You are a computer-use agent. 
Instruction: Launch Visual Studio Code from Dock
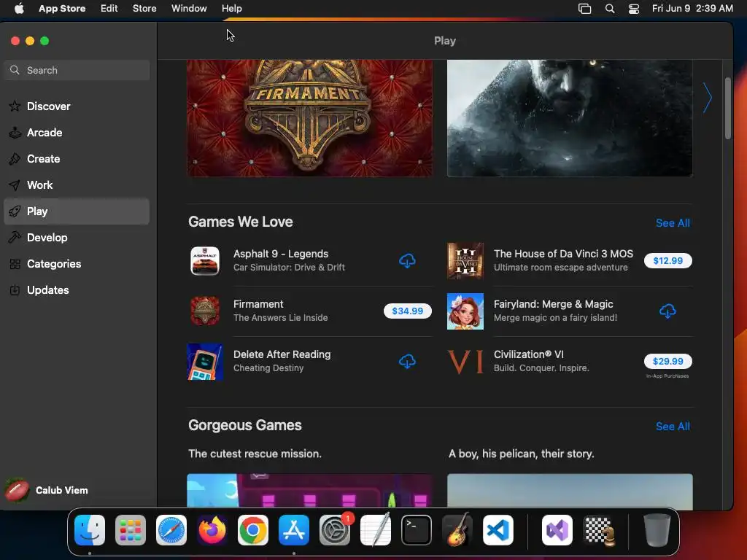[498, 530]
